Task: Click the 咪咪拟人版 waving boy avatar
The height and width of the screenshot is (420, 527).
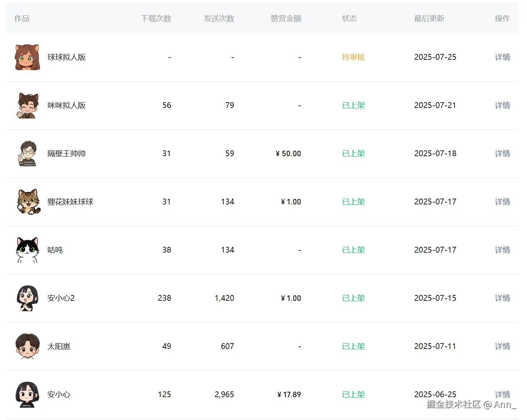Action: [x=28, y=105]
